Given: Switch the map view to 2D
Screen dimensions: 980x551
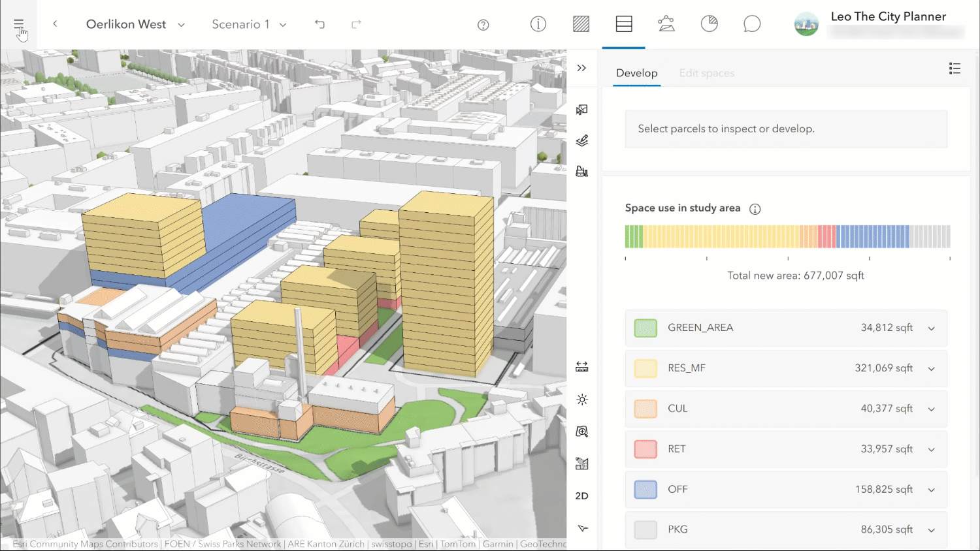Looking at the screenshot, I should coord(581,496).
